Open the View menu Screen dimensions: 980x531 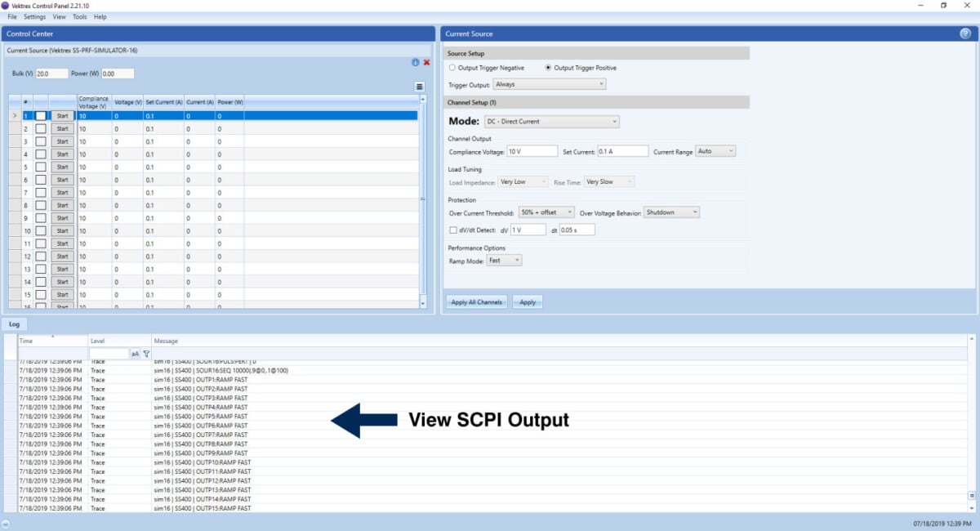pos(59,16)
